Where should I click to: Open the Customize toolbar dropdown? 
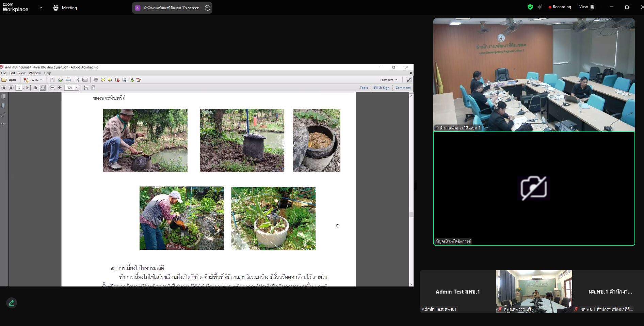389,80
